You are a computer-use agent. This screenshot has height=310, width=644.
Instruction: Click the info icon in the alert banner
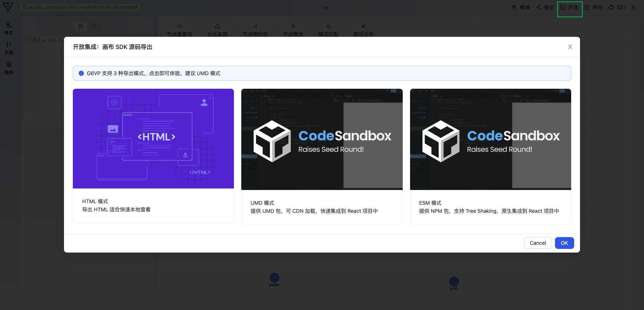tap(81, 73)
